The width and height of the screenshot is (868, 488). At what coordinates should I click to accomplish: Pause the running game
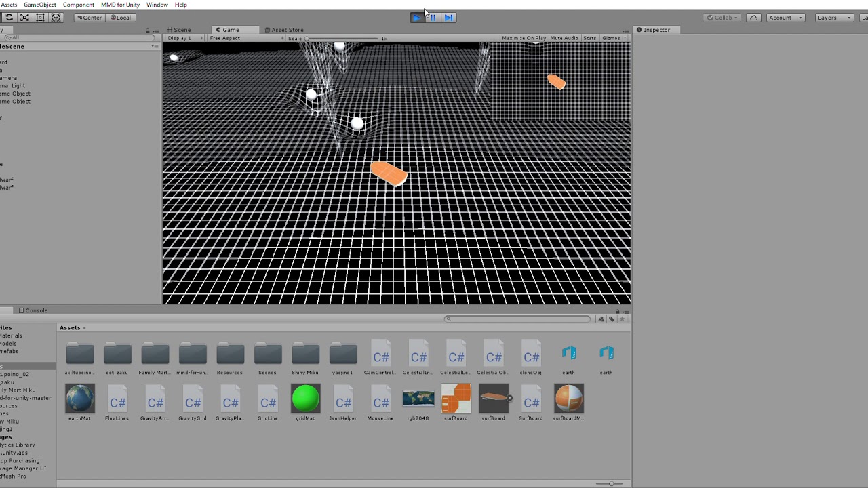(433, 18)
